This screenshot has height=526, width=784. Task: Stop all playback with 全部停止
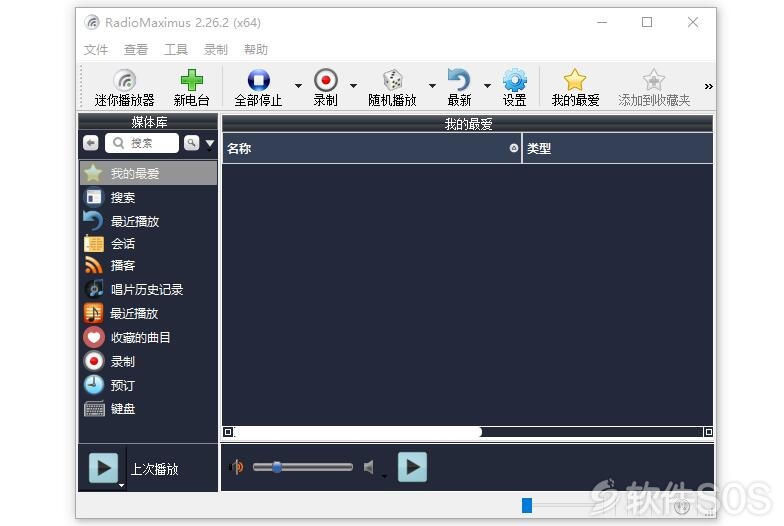click(258, 88)
